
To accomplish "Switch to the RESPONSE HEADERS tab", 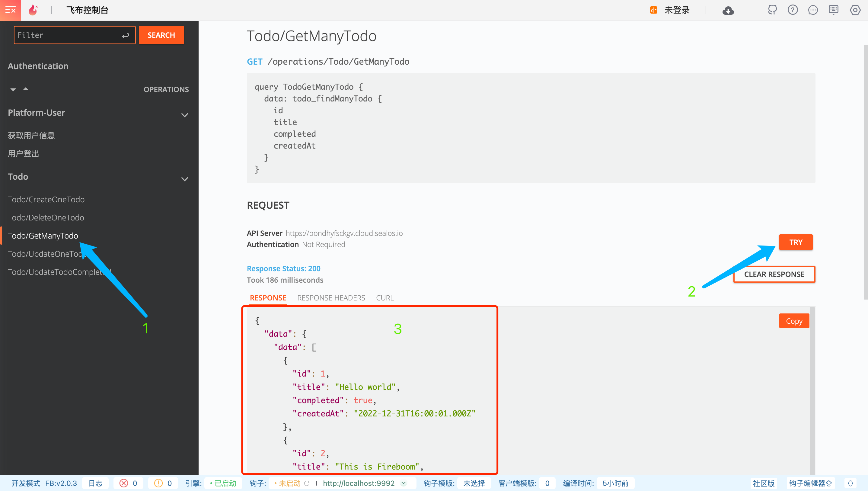I will coord(331,298).
